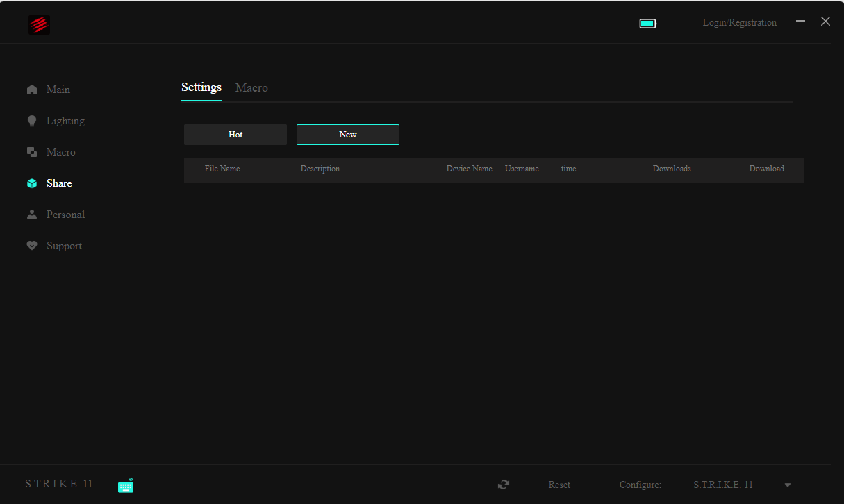This screenshot has height=504, width=844.
Task: Click the Share cube icon
Action: [x=32, y=183]
